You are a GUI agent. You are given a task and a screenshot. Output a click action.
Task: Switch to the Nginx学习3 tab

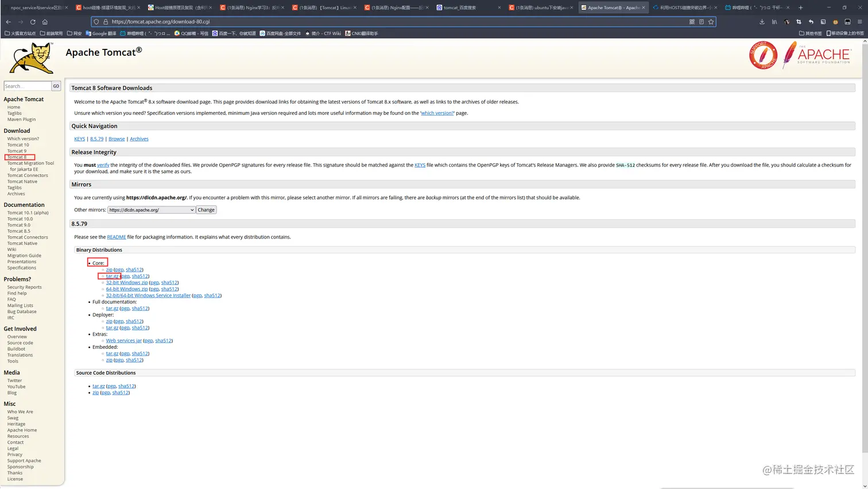click(251, 7)
